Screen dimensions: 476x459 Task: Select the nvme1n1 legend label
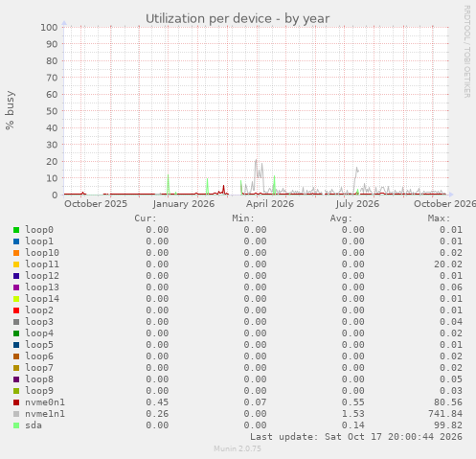(x=45, y=414)
